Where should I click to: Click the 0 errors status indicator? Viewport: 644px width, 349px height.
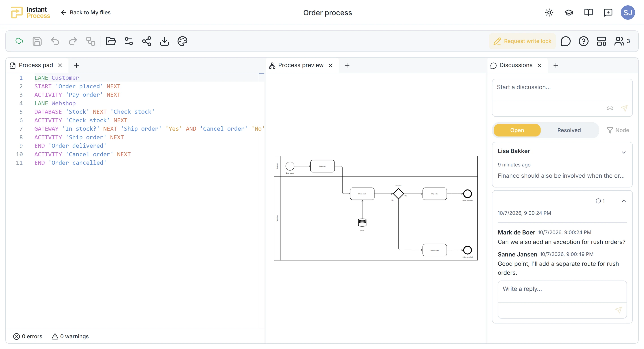pyautogui.click(x=28, y=336)
